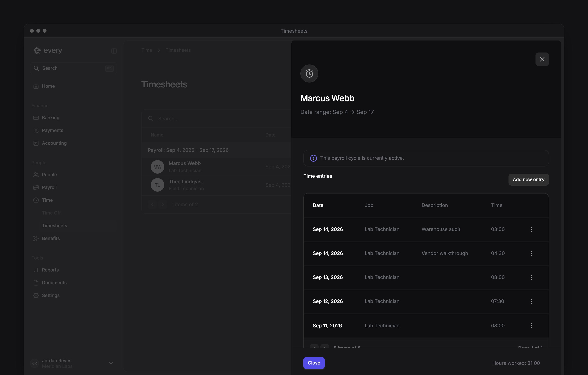Click the Accounting icon in sidebar
Viewport: 588px width, 375px height.
[36, 143]
